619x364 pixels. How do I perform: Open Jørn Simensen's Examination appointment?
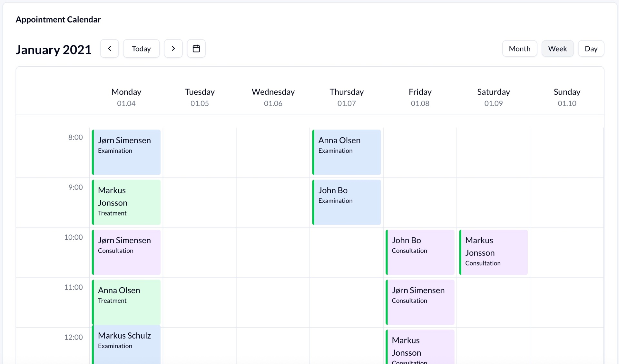tap(126, 152)
